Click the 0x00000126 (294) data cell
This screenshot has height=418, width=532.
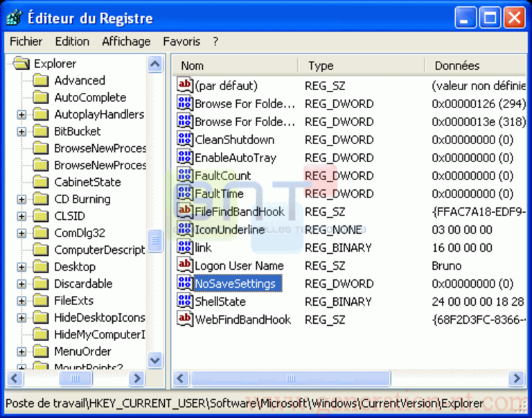click(x=479, y=103)
